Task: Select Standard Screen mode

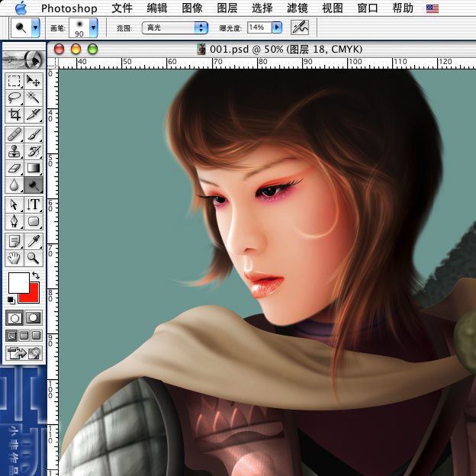Action: click(11, 336)
